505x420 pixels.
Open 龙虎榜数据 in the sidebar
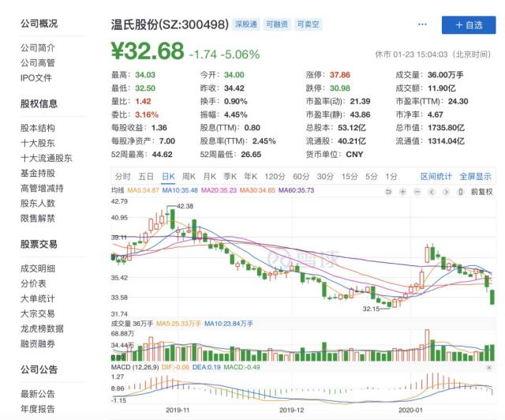point(42,328)
